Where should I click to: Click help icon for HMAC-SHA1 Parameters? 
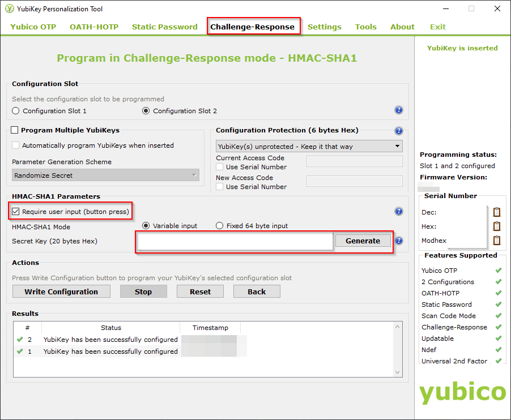coord(398,212)
